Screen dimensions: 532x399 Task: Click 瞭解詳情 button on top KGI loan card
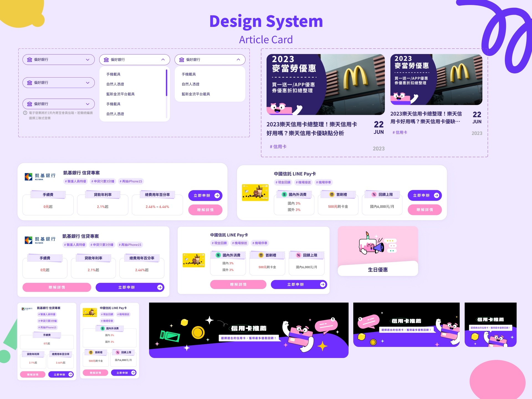[x=205, y=210]
